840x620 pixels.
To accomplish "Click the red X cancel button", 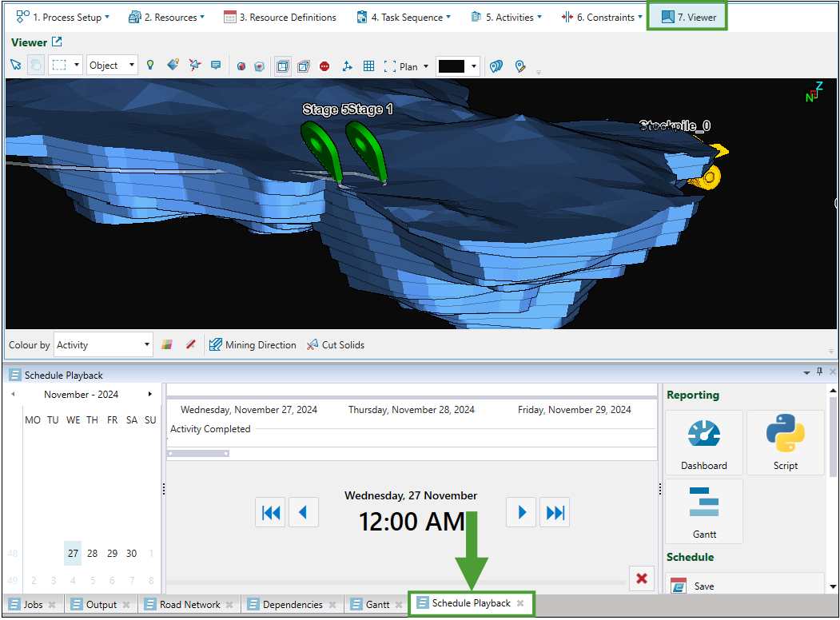I will 641,578.
